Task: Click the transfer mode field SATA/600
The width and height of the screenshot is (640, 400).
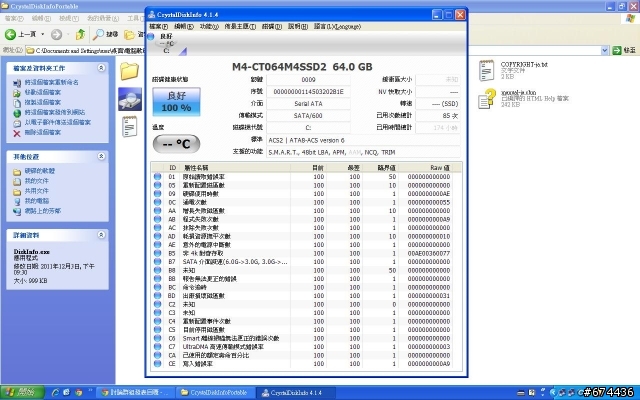Action: (308, 116)
